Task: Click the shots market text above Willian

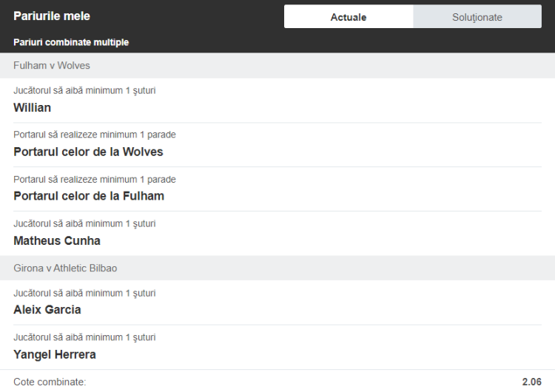Action: click(x=84, y=90)
